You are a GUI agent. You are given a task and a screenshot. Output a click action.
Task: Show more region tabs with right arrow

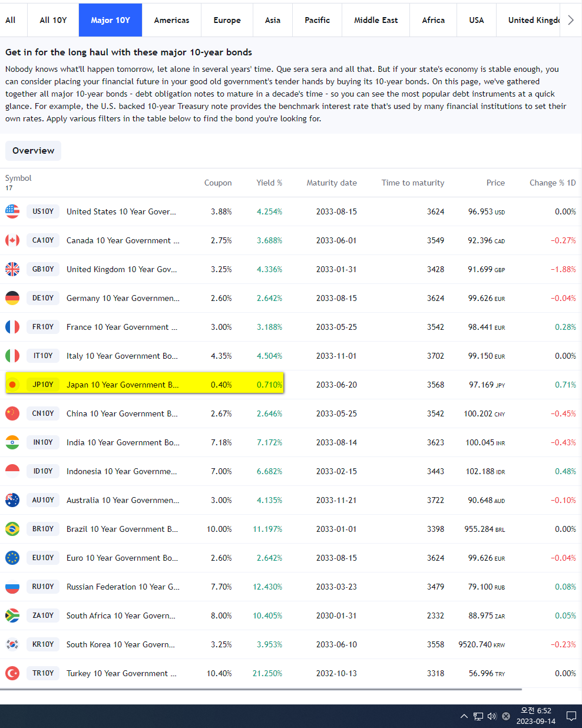(570, 20)
